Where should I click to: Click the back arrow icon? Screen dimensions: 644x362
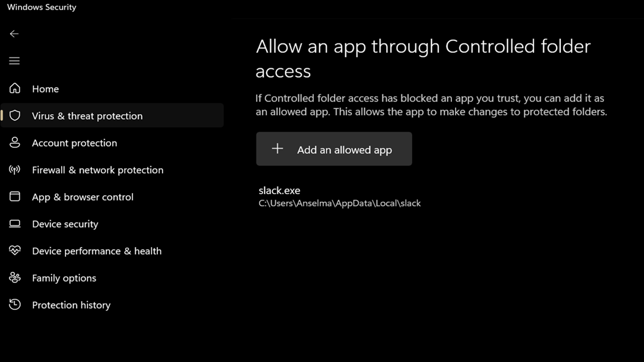pos(14,34)
